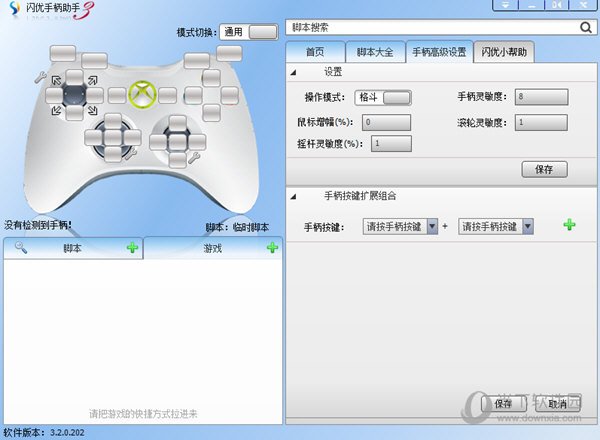This screenshot has width=600, height=440.
Task: Click the A face-button slot on controller
Action: coord(211,113)
